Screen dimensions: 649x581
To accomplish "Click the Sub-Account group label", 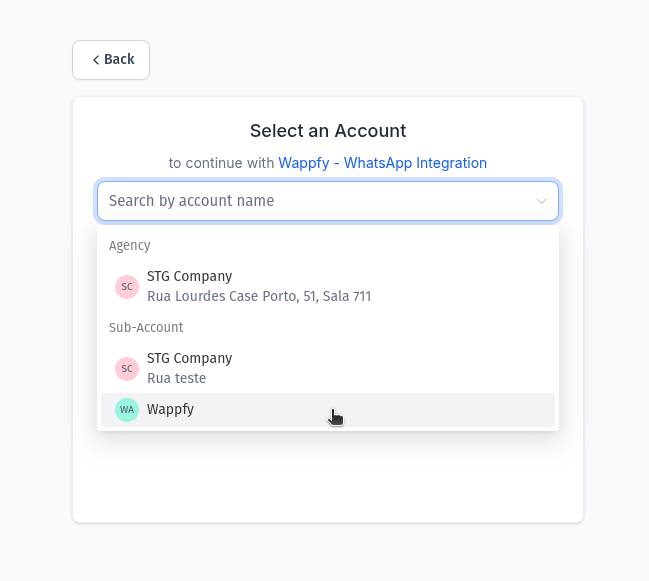I will (x=146, y=327).
